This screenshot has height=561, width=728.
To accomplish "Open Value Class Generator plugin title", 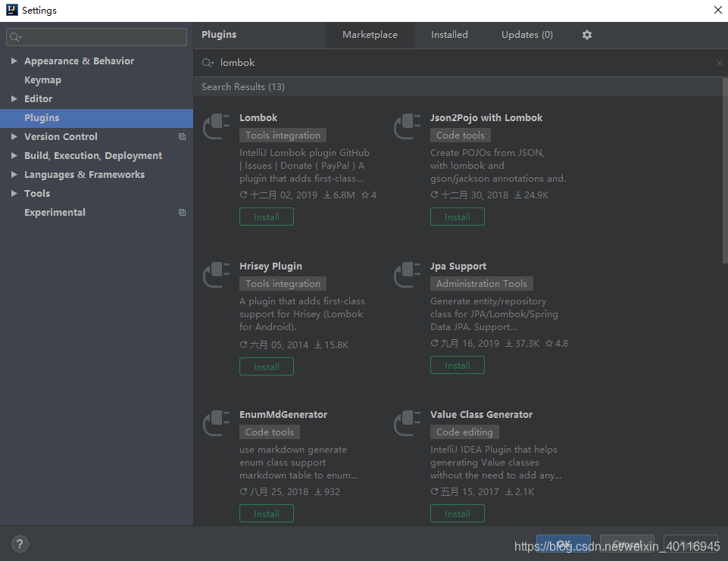I will coord(481,415).
